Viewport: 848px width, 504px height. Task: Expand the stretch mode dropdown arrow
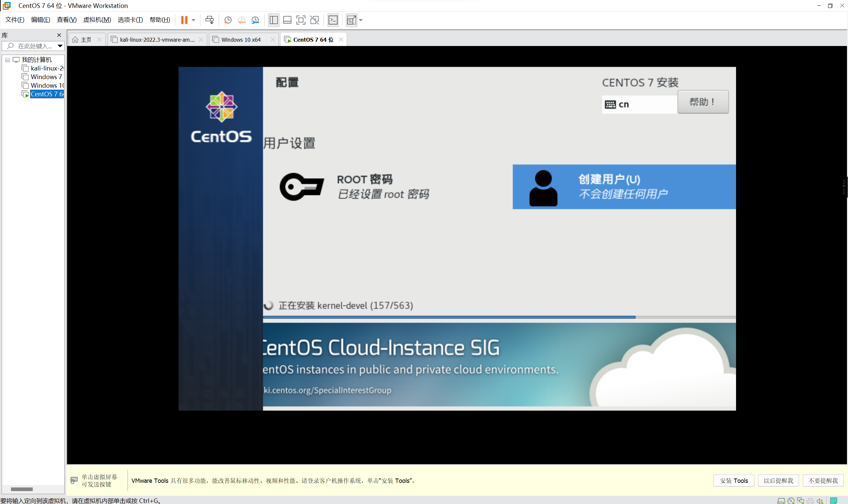tap(361, 20)
